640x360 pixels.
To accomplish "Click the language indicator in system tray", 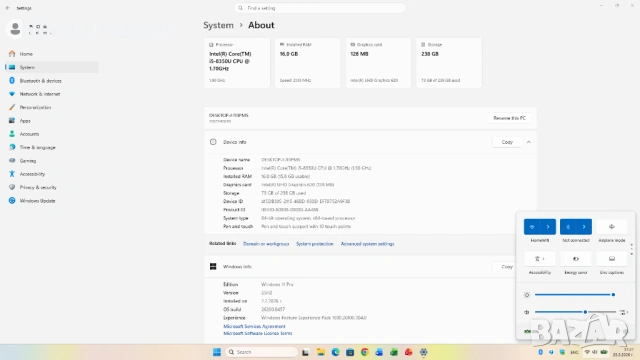I will click(574, 352).
